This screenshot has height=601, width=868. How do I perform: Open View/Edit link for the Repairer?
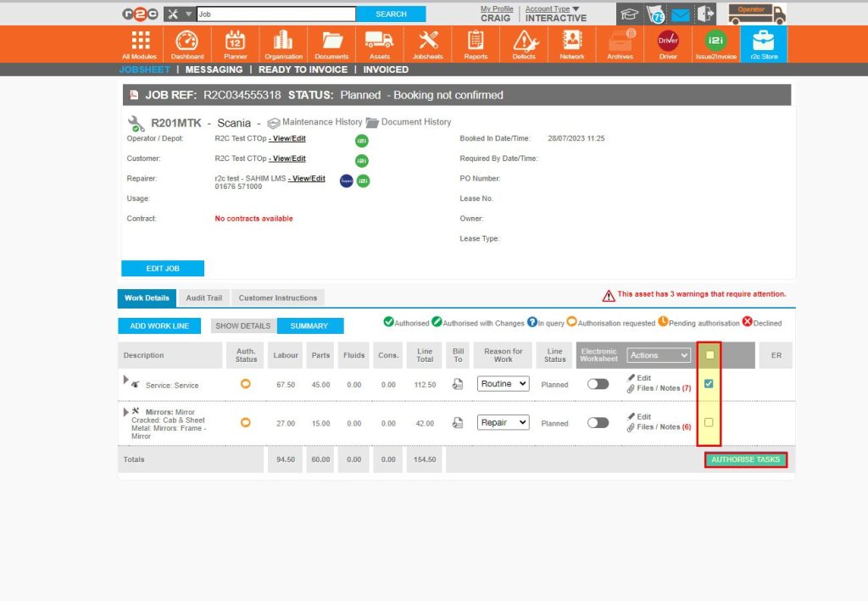[x=305, y=177]
